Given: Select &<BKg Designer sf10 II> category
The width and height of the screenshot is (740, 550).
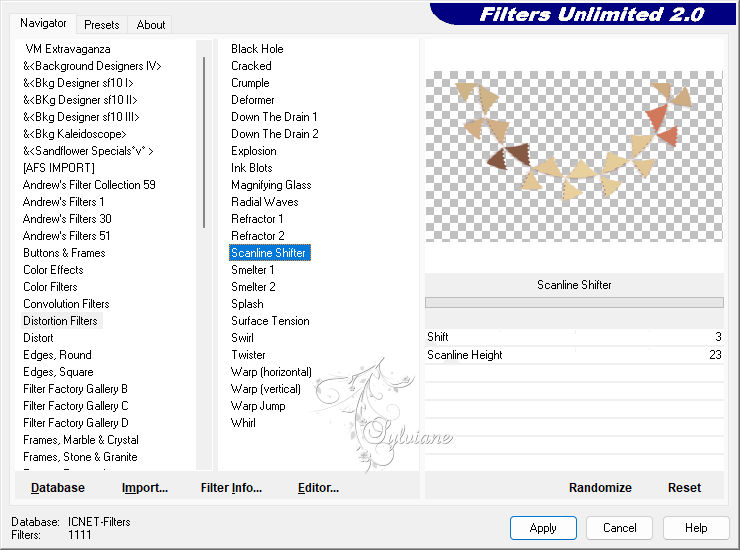Looking at the screenshot, I should (x=80, y=100).
